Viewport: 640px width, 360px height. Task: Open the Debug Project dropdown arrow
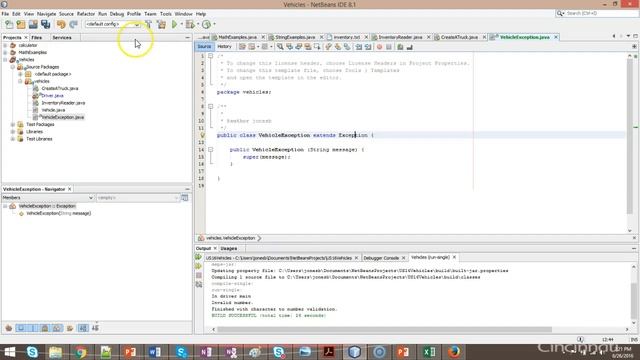(198, 24)
